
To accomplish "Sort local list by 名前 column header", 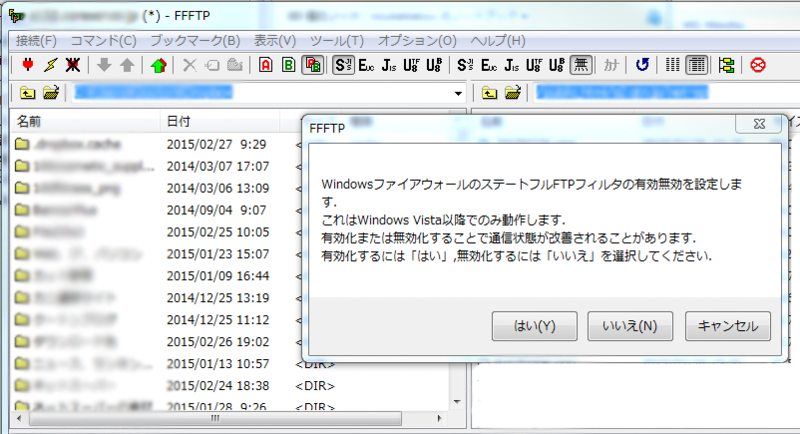I will [85, 121].
